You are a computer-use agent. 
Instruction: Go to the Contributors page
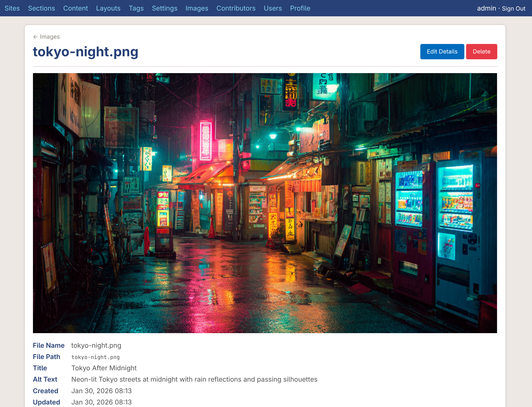(x=236, y=8)
